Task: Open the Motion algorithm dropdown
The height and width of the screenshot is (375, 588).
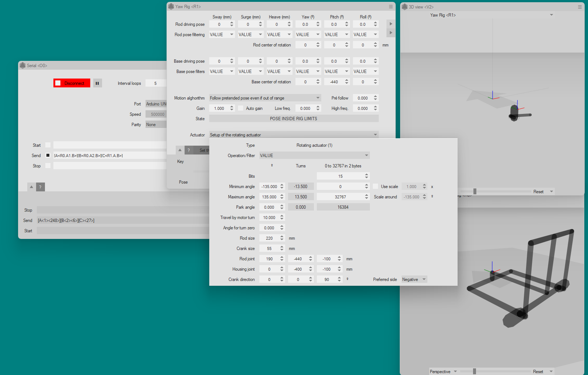Action: pyautogui.click(x=265, y=98)
